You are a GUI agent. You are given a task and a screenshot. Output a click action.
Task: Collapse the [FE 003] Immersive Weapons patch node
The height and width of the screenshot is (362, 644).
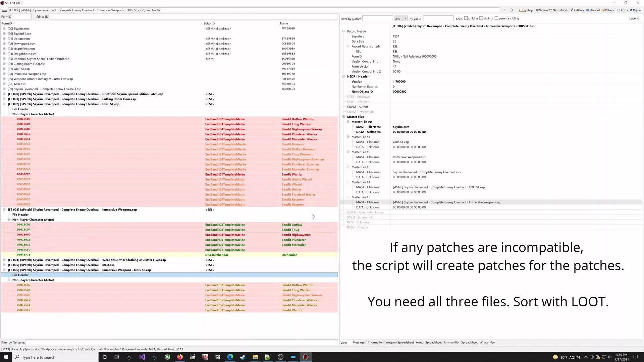point(4,209)
